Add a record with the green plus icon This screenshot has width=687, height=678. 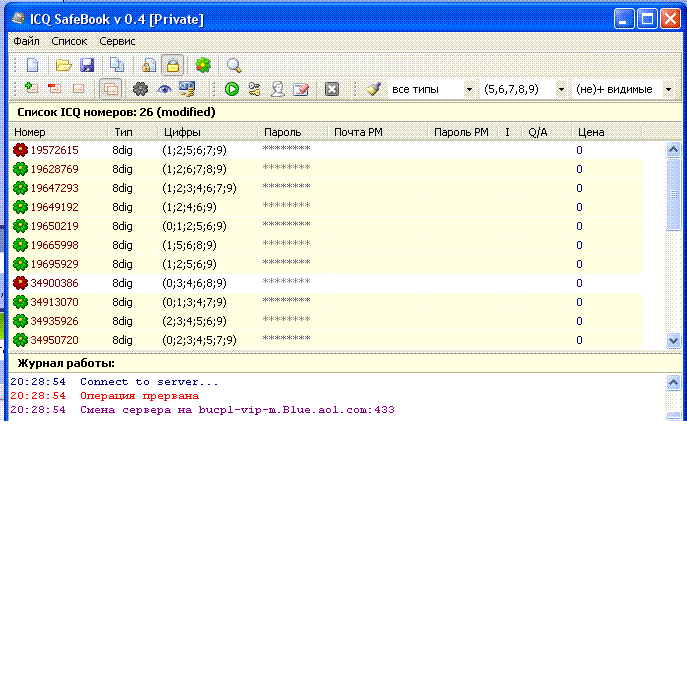click(31, 89)
